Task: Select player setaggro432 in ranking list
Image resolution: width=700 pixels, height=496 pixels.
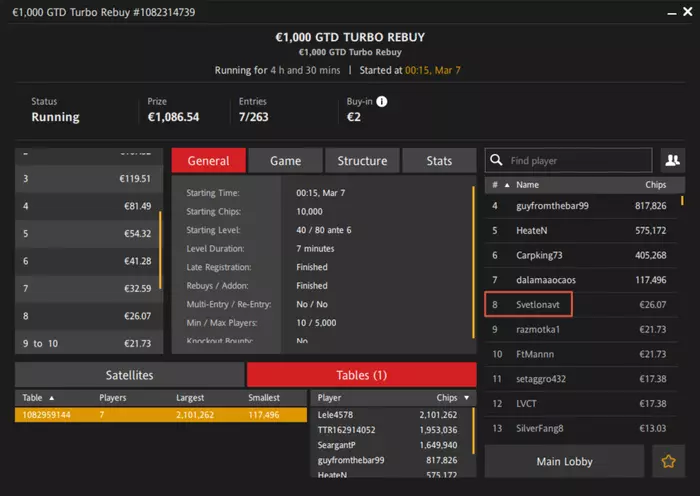Action: [x=581, y=379]
